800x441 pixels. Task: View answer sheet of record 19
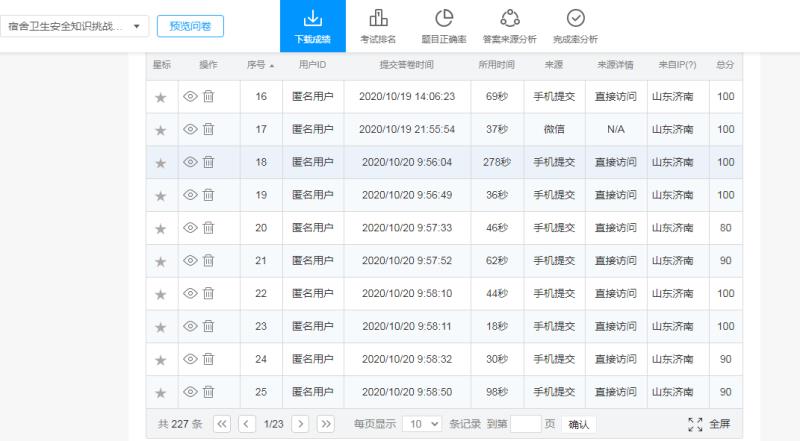[190, 194]
